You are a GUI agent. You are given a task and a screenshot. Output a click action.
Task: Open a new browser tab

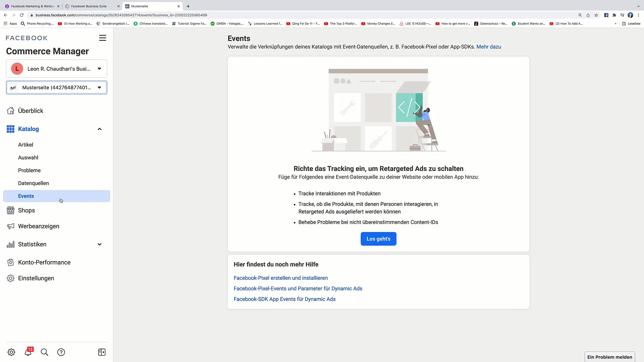point(188,6)
